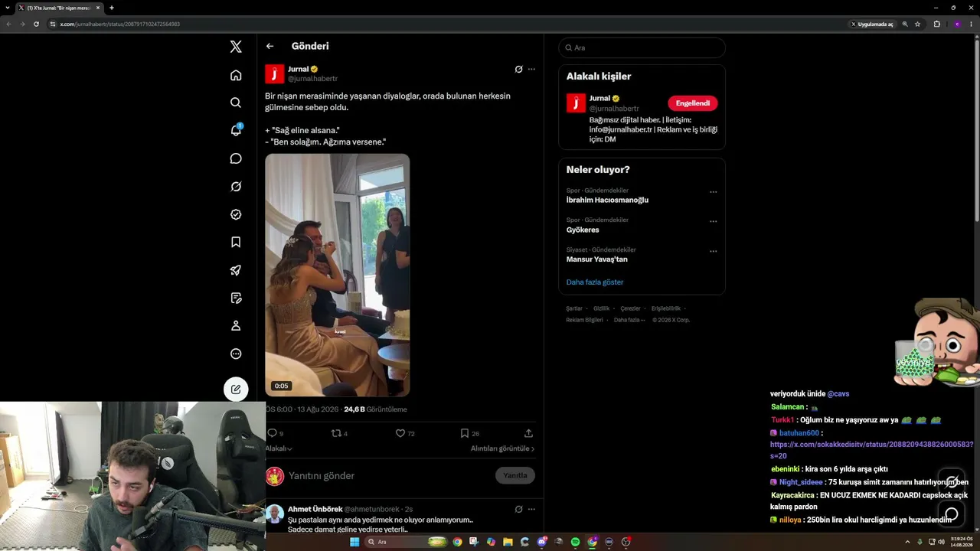Open options for İbrahim Hacıosmanoğlu trend

(713, 192)
